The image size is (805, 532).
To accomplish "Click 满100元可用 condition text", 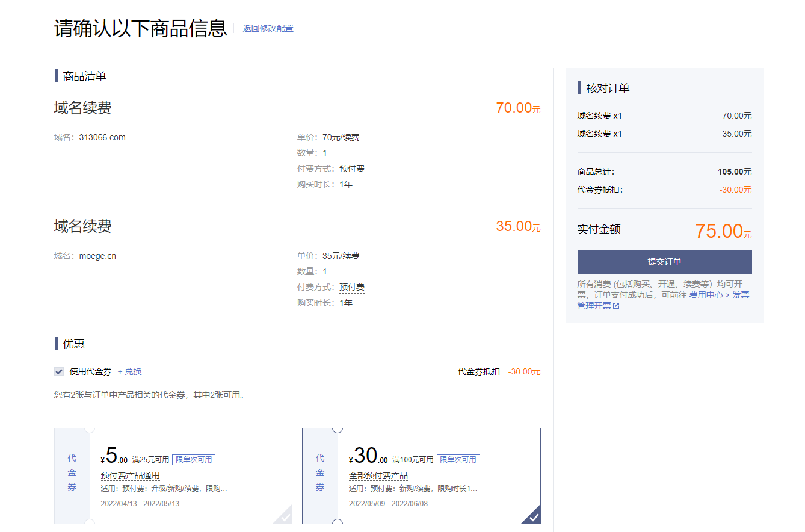I will click(x=413, y=459).
